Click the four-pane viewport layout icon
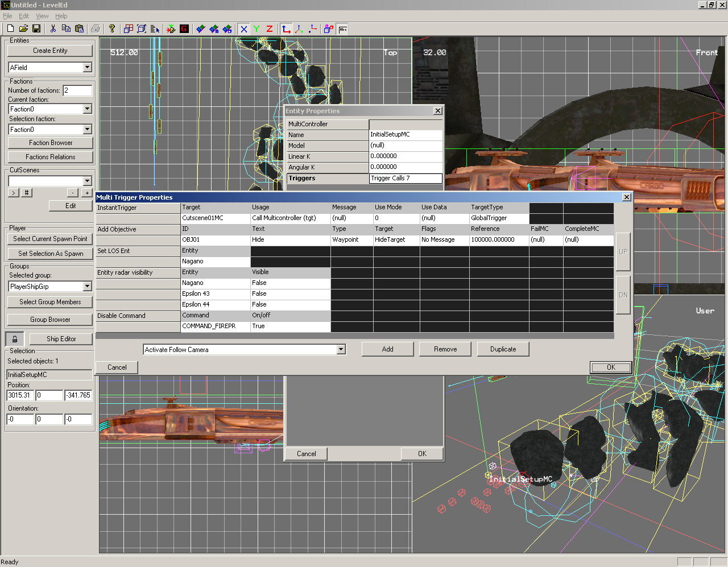 (x=129, y=29)
